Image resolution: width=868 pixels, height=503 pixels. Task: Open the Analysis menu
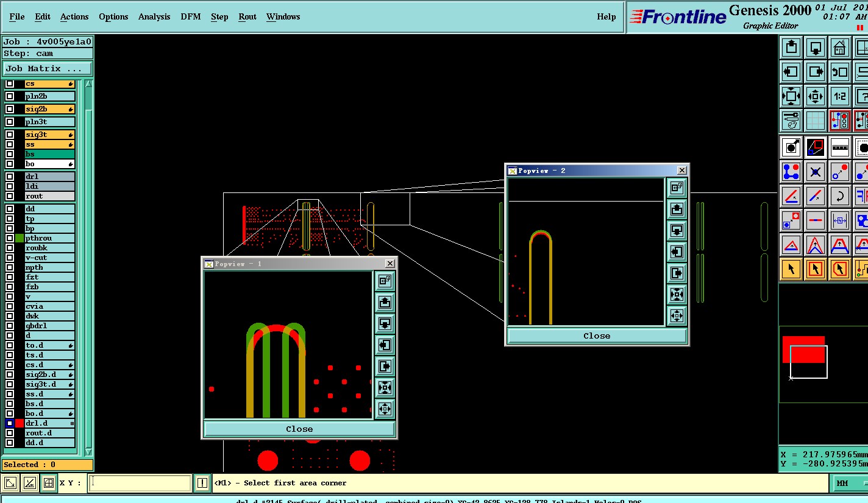click(154, 16)
